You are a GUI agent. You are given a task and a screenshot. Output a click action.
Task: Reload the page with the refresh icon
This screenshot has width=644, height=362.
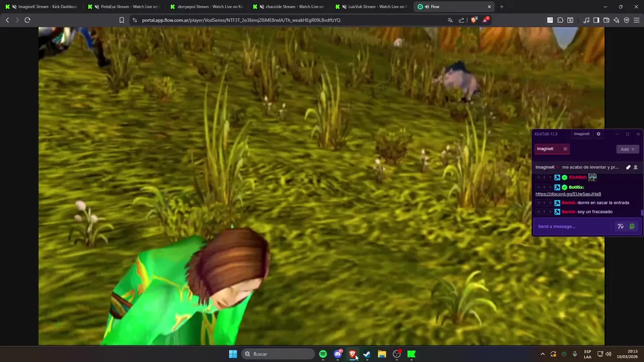click(27, 20)
